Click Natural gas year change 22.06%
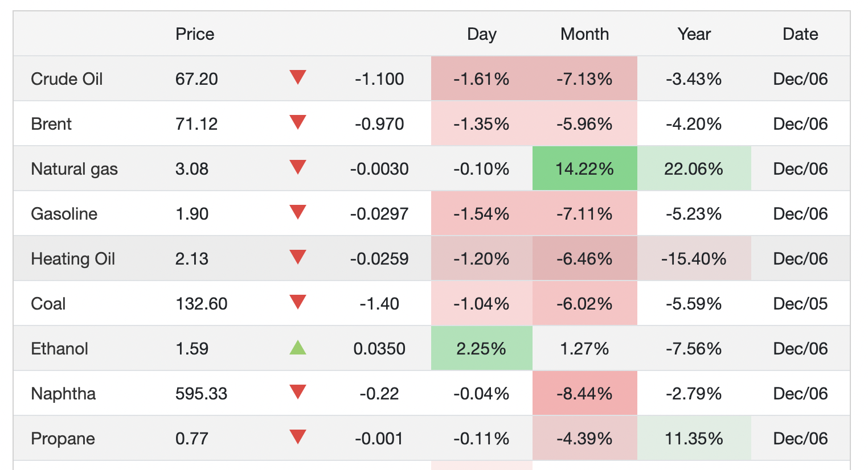Image resolution: width=868 pixels, height=470 pixels. (x=694, y=169)
